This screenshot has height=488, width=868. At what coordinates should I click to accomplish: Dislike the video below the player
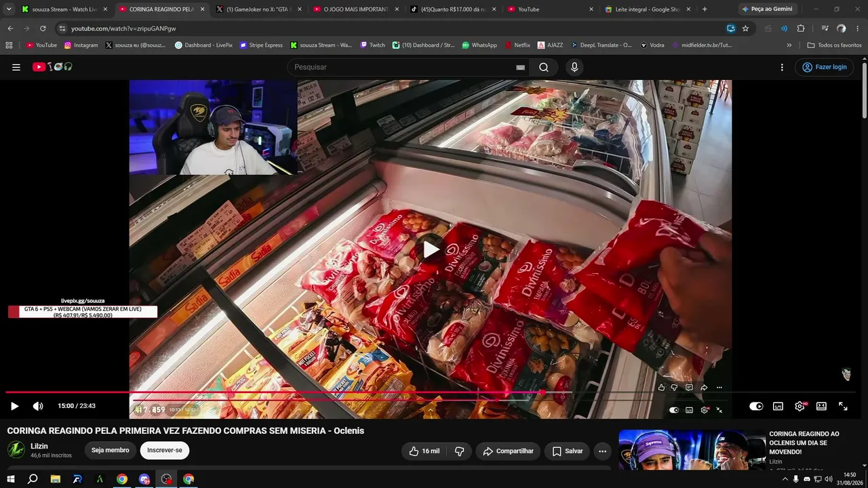coord(459,451)
